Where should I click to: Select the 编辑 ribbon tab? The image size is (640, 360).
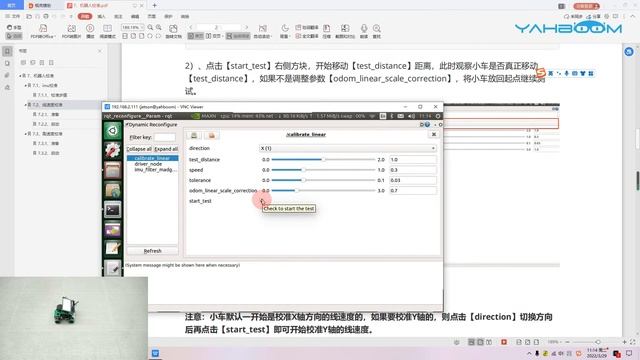135,16
